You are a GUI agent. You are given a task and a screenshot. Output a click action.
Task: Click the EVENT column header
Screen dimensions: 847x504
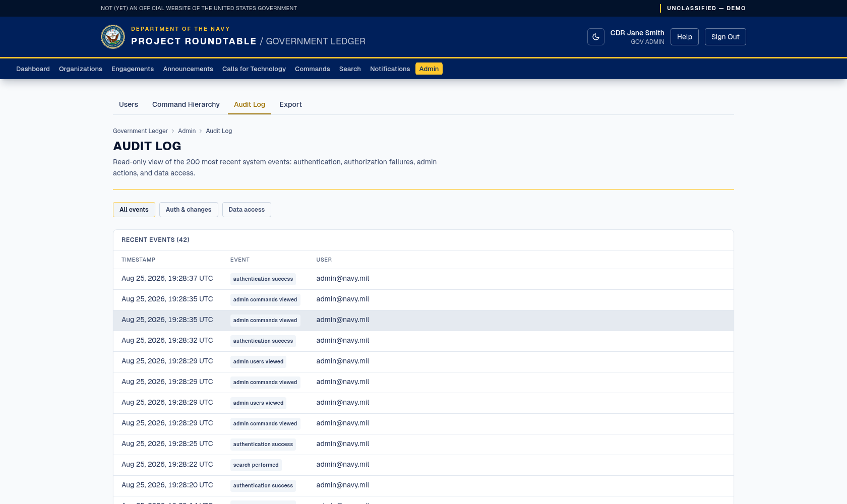click(x=240, y=260)
